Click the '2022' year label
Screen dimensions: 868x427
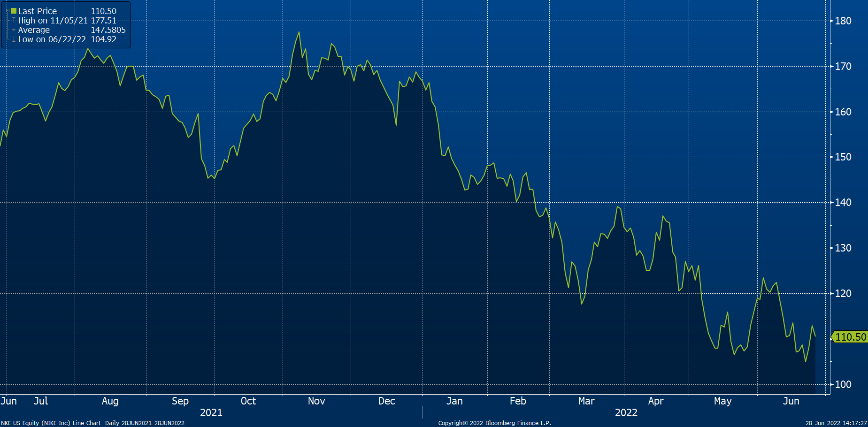click(626, 412)
